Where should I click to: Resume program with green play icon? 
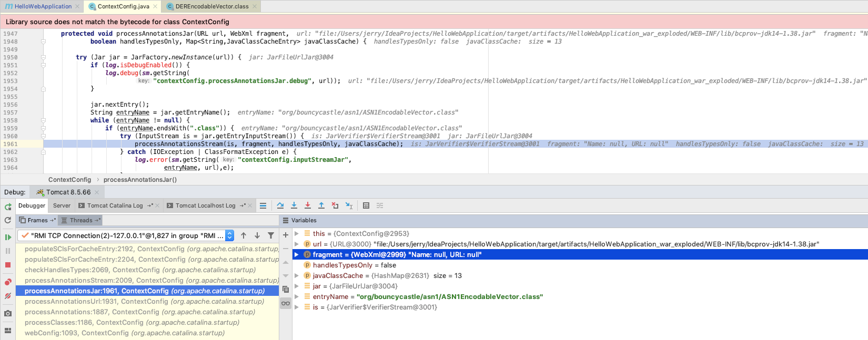(x=8, y=237)
